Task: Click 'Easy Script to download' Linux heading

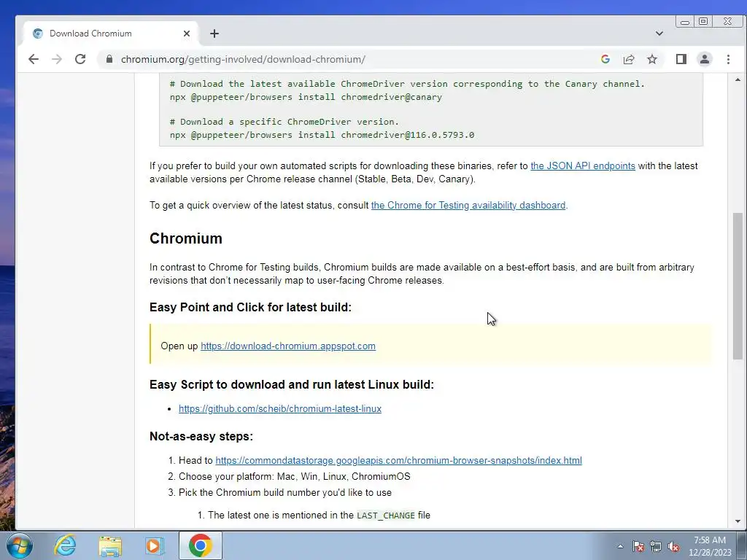Action: click(292, 384)
